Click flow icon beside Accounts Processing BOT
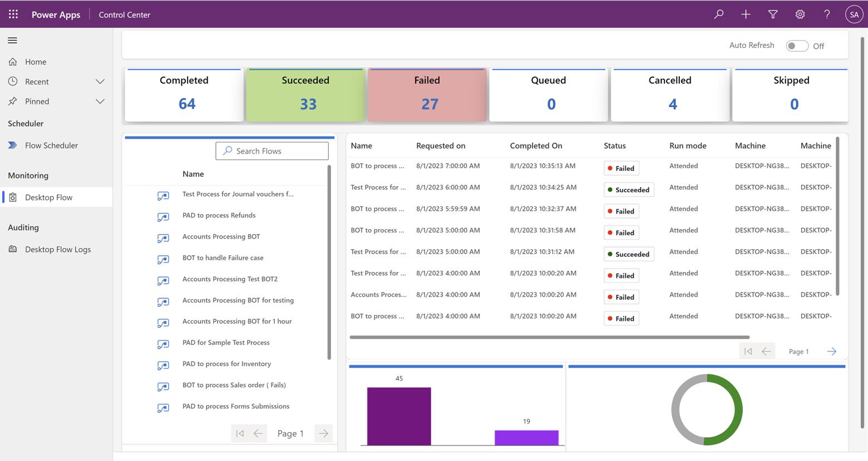The image size is (868, 461). [x=163, y=238]
